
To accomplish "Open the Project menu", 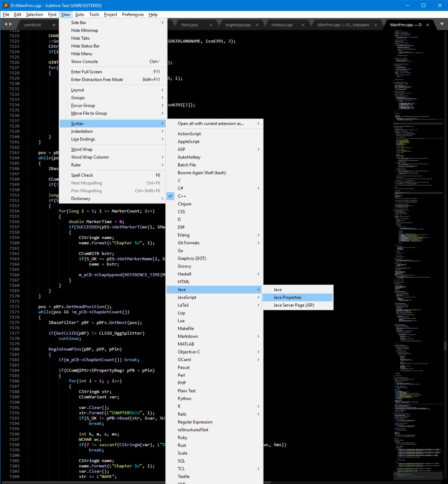I will point(111,15).
